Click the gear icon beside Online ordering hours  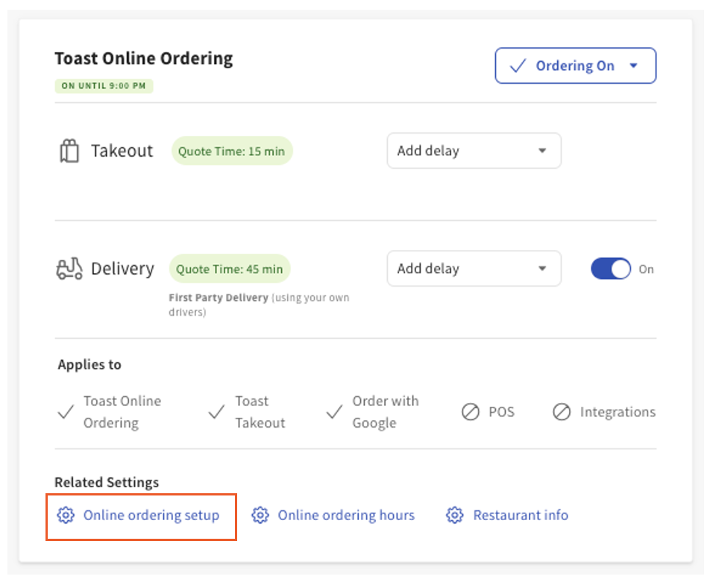click(260, 515)
